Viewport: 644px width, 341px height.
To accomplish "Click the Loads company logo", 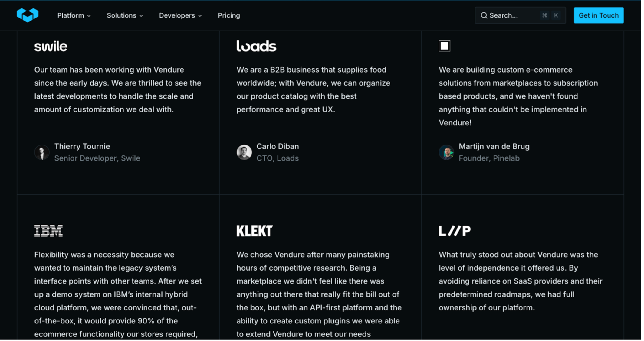I will click(256, 46).
